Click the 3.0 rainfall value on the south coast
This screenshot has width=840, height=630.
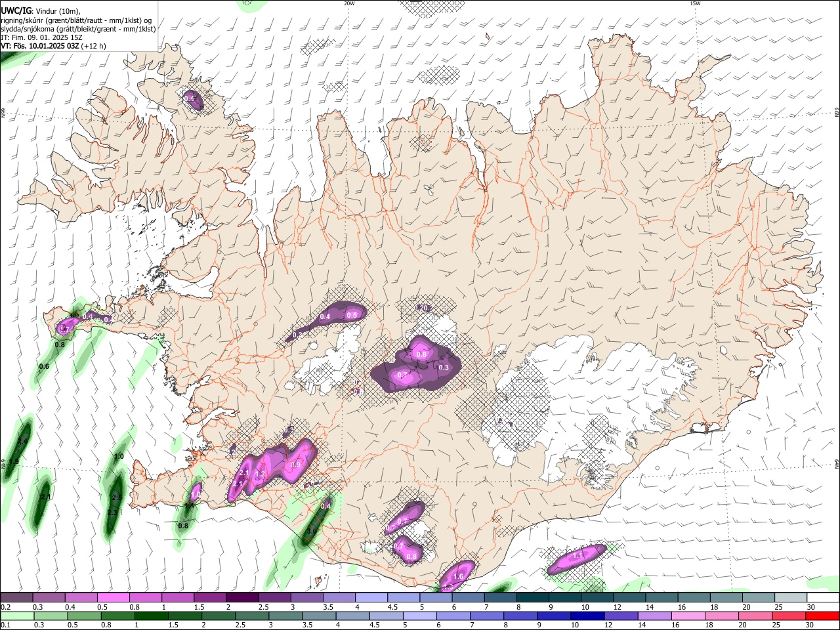(x=312, y=530)
